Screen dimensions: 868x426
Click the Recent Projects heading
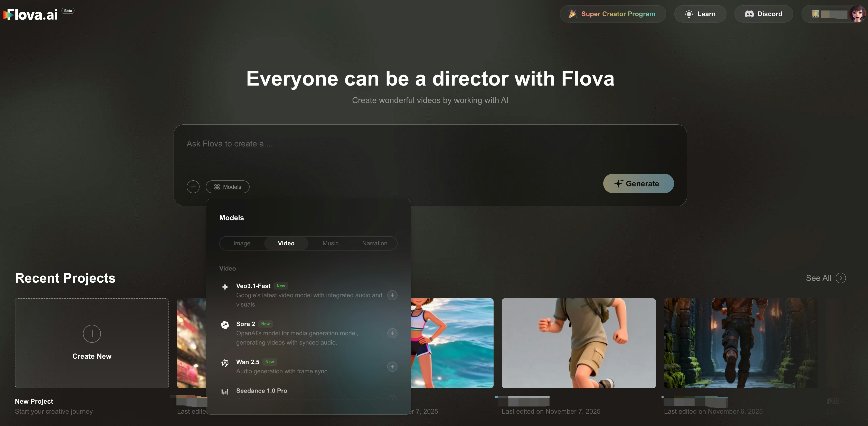65,278
